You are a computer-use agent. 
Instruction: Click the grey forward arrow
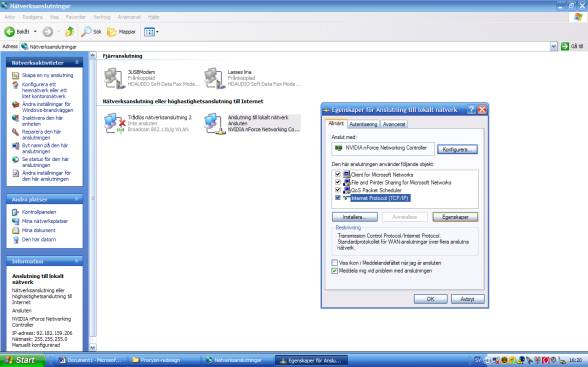(48, 32)
